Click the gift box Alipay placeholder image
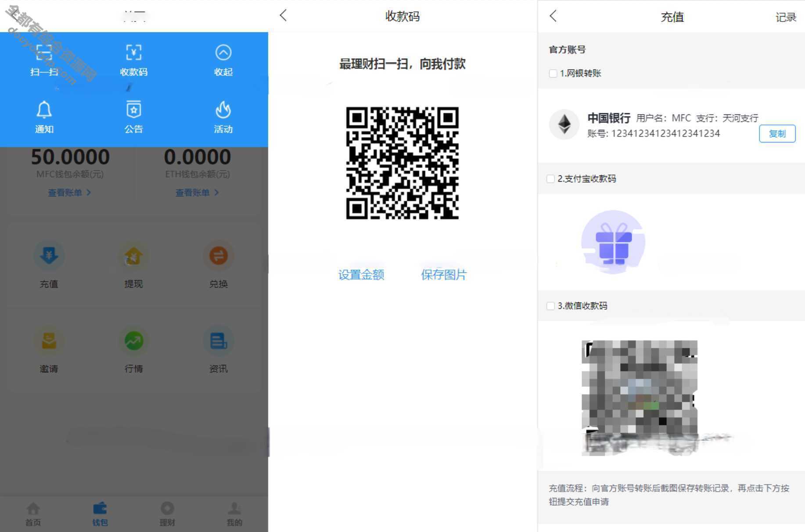 tap(613, 242)
